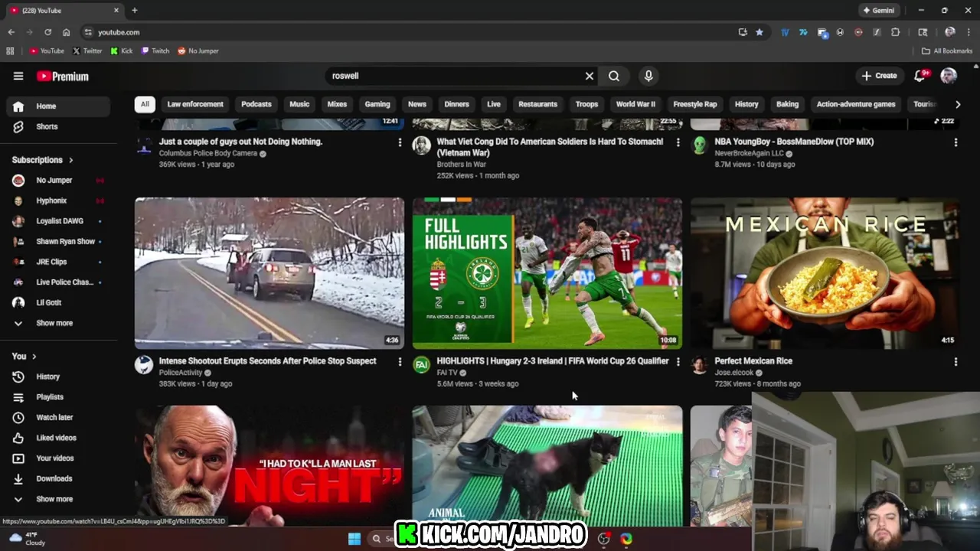
Task: Open the Twitch bookmark in the bookmarks bar
Action: [x=155, y=51]
